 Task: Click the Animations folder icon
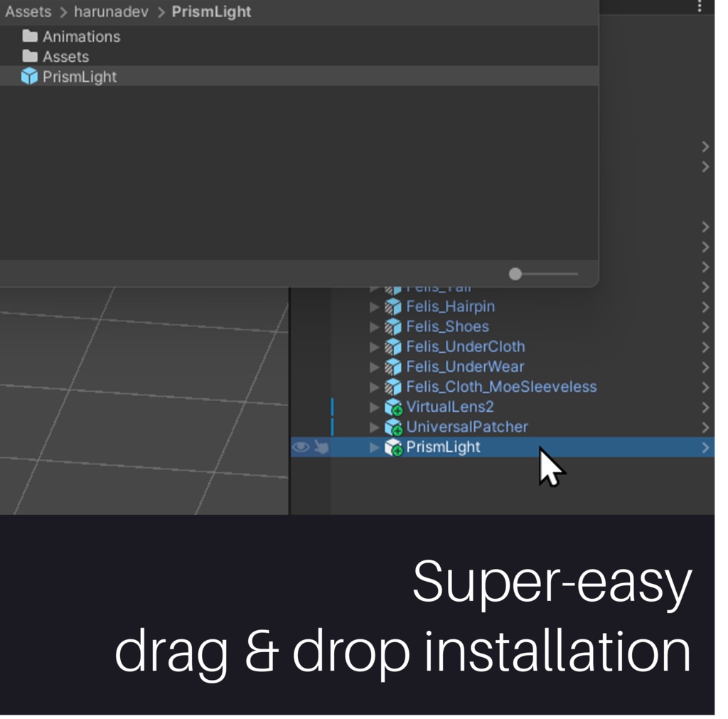point(31,36)
